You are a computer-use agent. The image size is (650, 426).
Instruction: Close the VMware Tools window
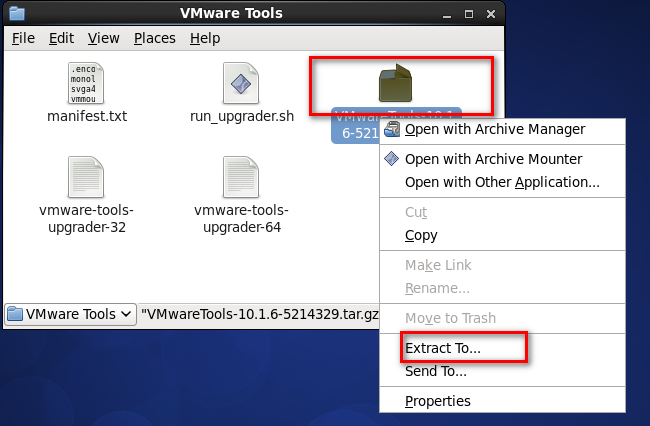coord(491,14)
